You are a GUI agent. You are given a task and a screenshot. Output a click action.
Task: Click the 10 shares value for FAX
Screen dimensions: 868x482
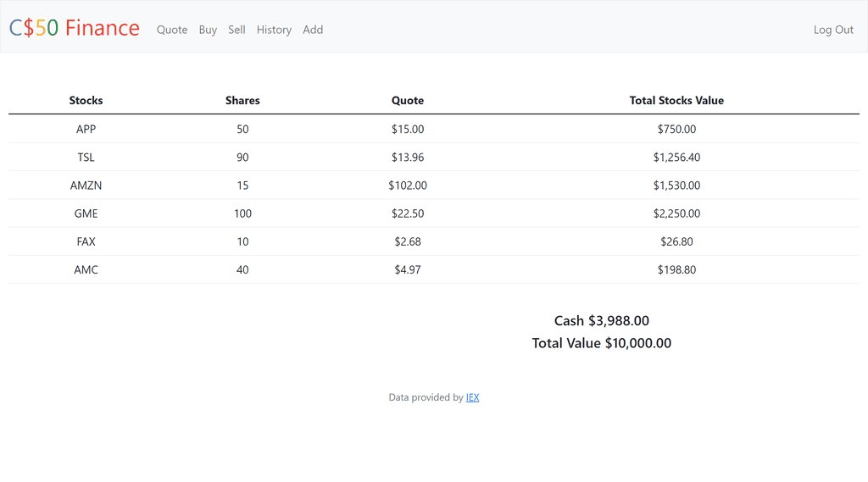[x=242, y=241]
